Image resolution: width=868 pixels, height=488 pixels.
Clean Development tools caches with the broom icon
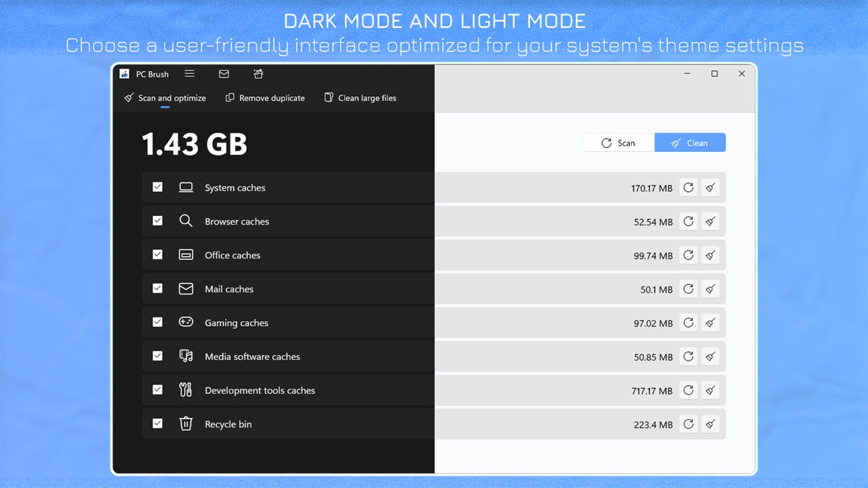(x=710, y=390)
